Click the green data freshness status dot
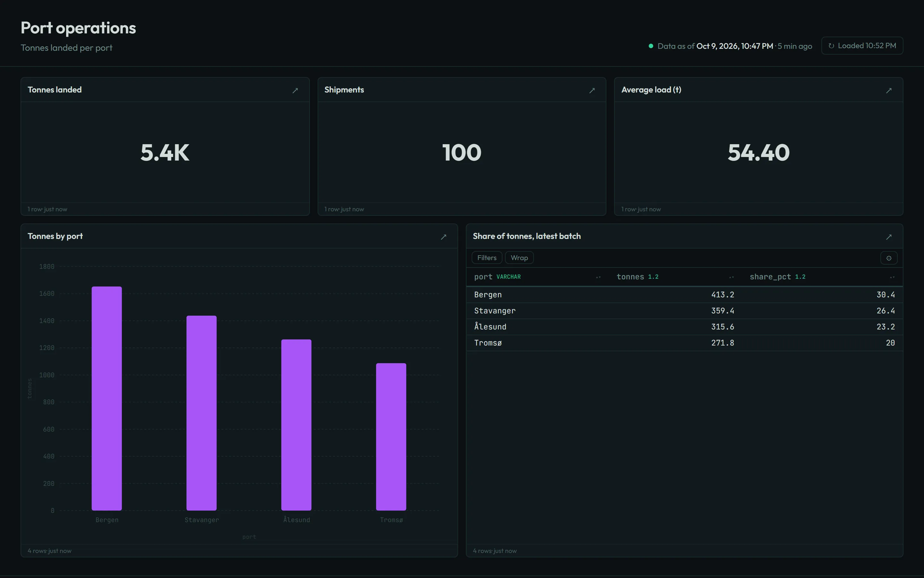This screenshot has height=578, width=924. click(x=651, y=46)
